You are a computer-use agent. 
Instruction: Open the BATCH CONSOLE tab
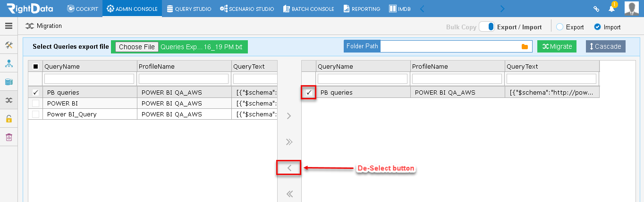pos(309,9)
